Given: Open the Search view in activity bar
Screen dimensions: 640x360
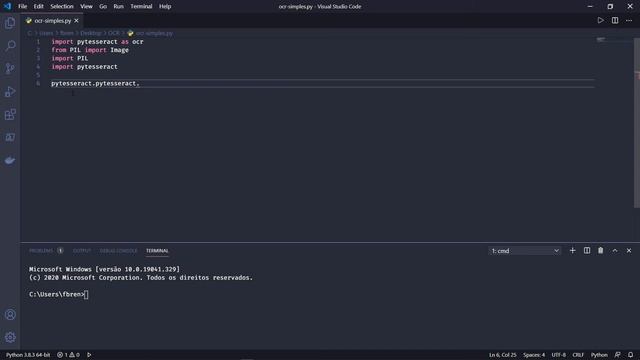Looking at the screenshot, I should (10, 45).
